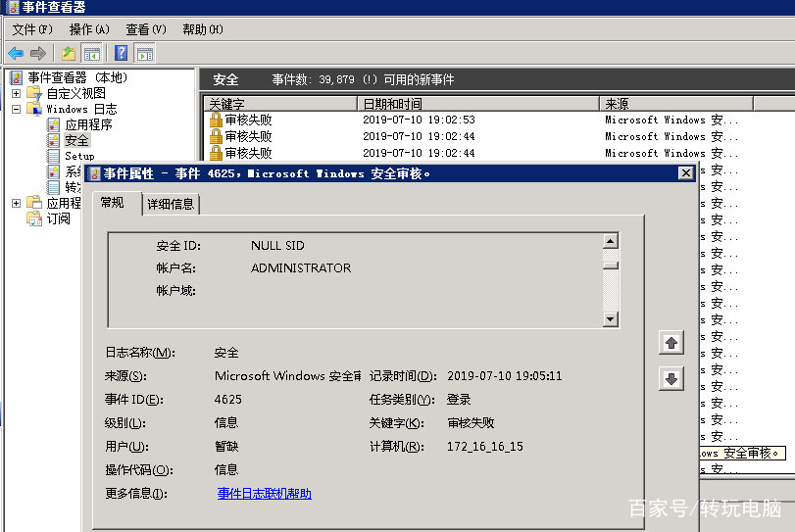Viewport: 795px width, 532px height.
Task: Click the Back arrow toolbar icon
Action: [16, 53]
